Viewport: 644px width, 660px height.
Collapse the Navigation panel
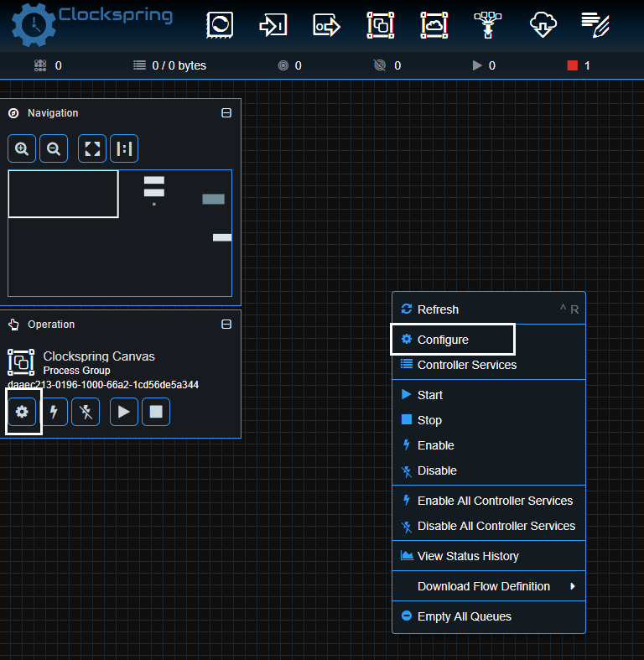pyautogui.click(x=226, y=113)
